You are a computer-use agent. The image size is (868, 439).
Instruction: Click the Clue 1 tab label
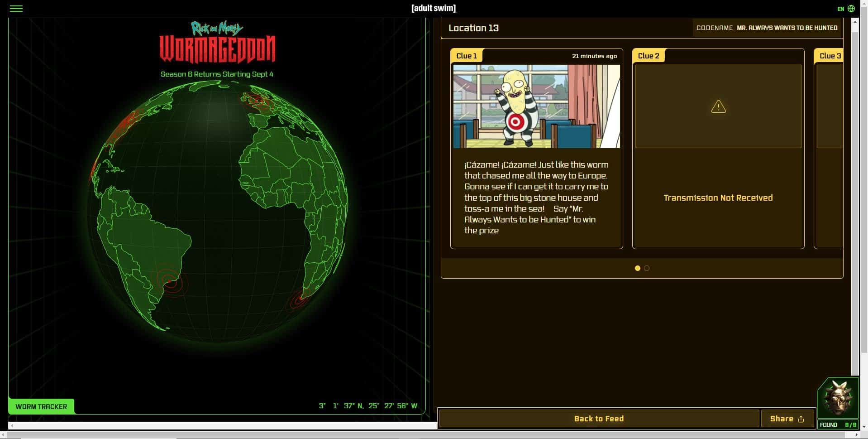(467, 56)
